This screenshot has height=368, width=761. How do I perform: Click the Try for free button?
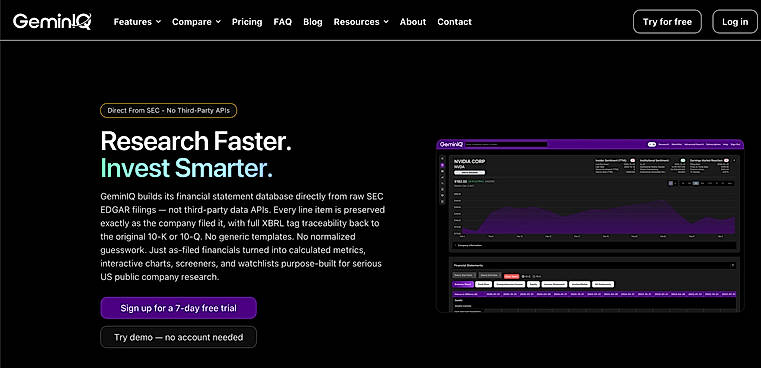(667, 22)
